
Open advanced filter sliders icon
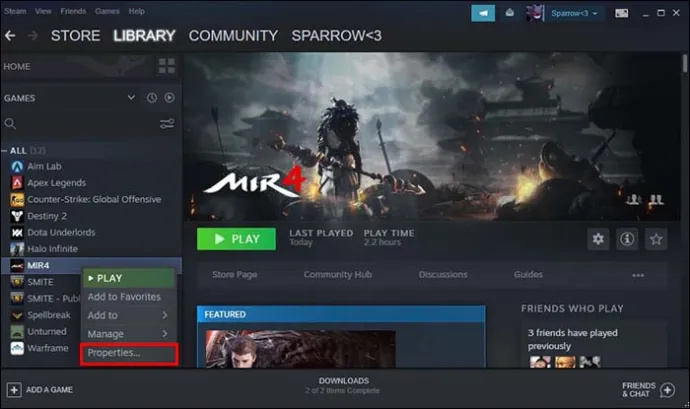[x=167, y=124]
